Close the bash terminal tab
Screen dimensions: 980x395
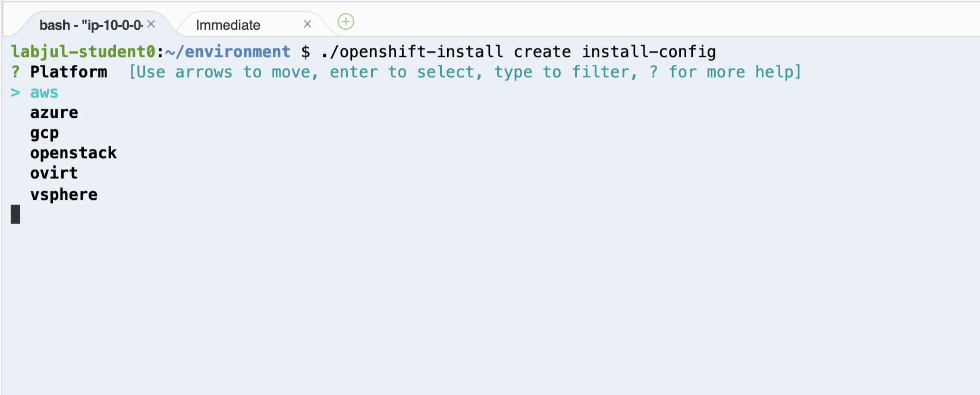pos(151,24)
